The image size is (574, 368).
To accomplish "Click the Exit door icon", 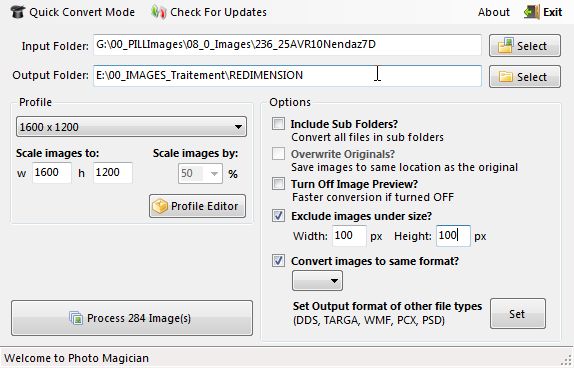I will pyautogui.click(x=532, y=12).
